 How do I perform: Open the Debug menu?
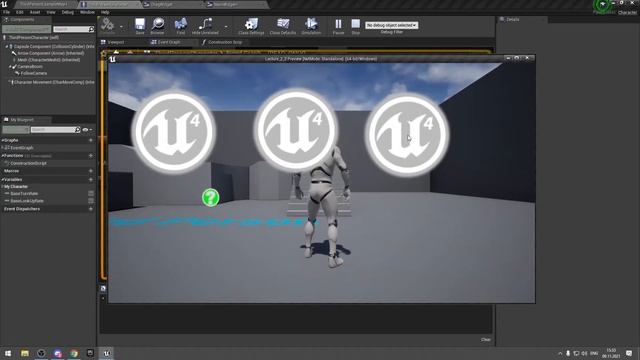pyautogui.click(x=68, y=12)
